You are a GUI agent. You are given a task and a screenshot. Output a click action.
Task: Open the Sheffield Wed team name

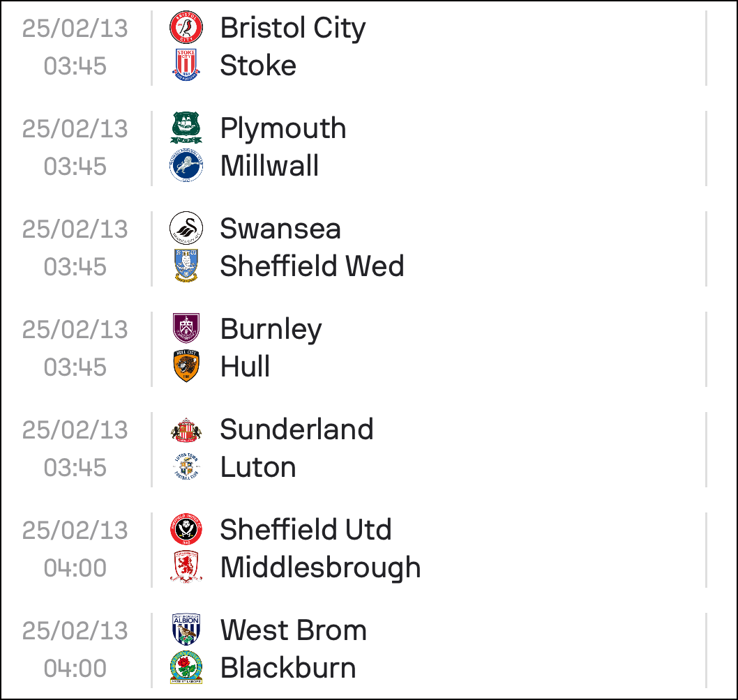312,266
